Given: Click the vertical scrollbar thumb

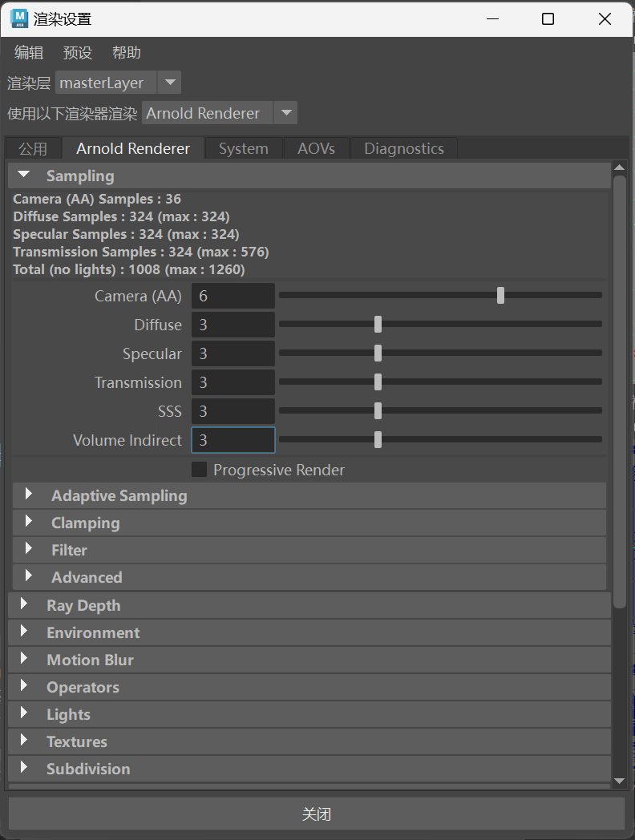Looking at the screenshot, I should [x=620, y=392].
